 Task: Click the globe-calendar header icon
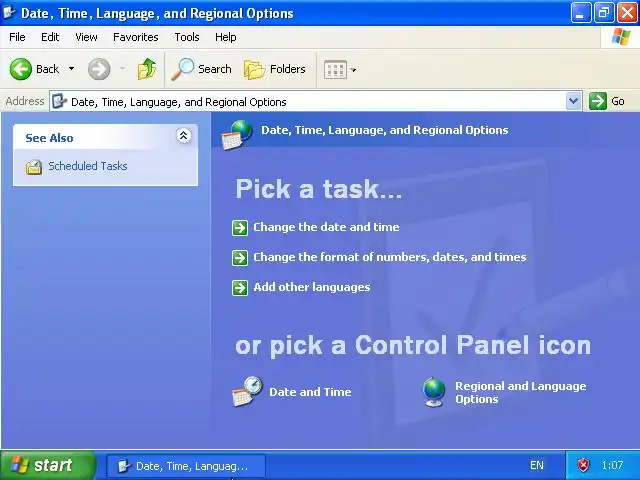(237, 135)
